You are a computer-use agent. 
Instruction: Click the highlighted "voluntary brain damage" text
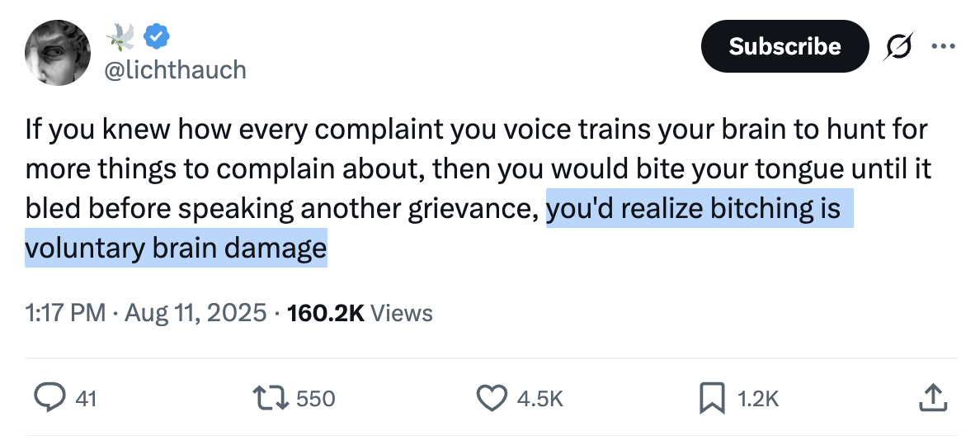coord(176,249)
